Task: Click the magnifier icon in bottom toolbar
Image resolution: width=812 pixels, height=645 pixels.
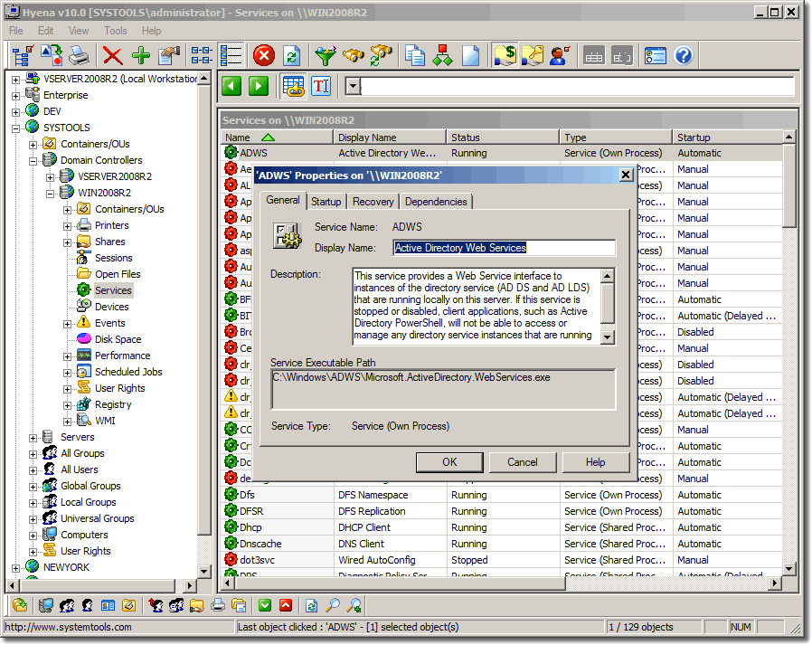Action: (334, 605)
